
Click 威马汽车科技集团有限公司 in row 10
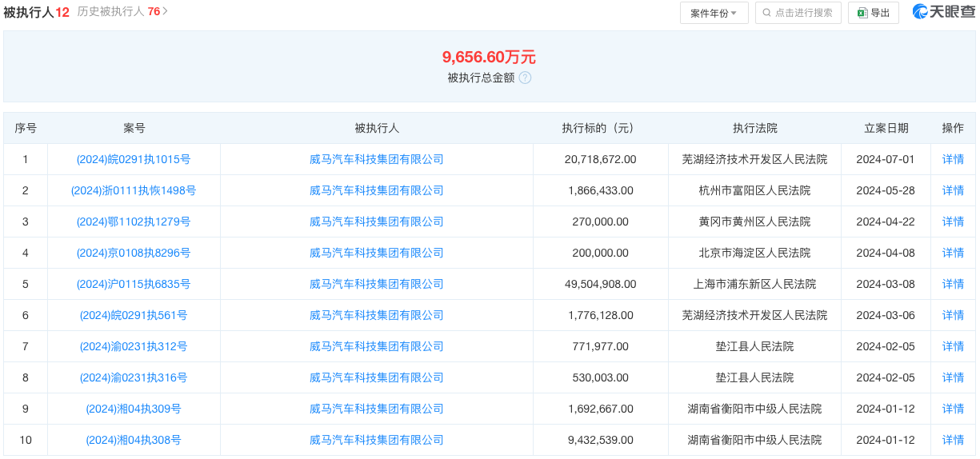click(x=377, y=440)
